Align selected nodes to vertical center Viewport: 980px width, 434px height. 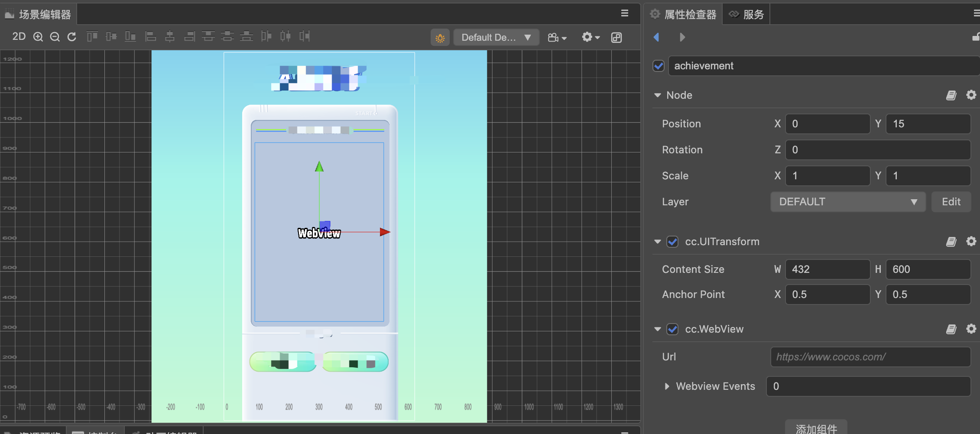click(x=111, y=36)
